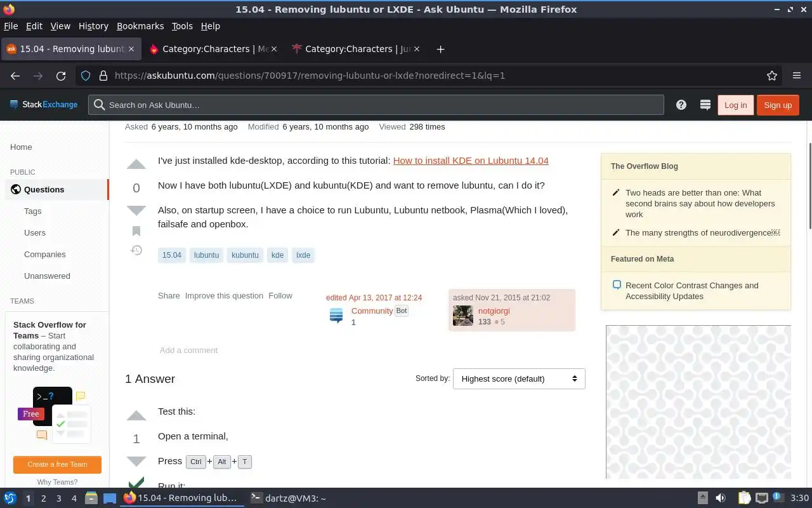Open clipboard manager tray icon
The width and height of the screenshot is (812, 508).
(745, 498)
